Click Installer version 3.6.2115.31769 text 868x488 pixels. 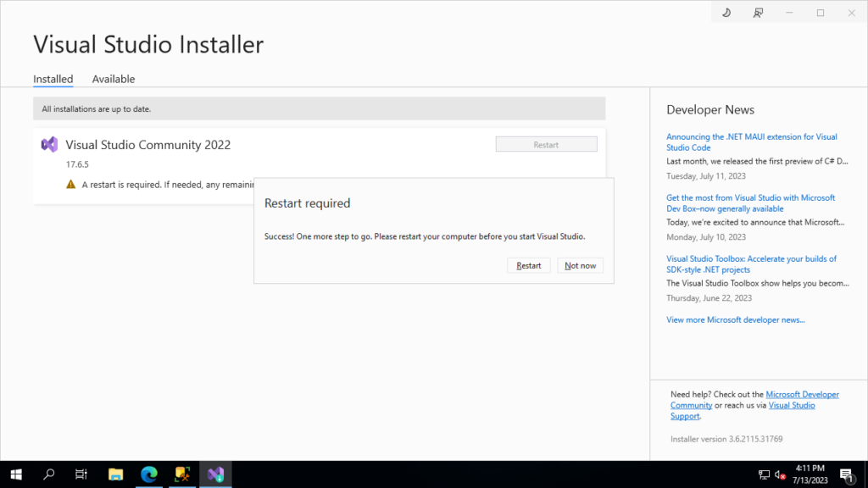[x=726, y=440]
